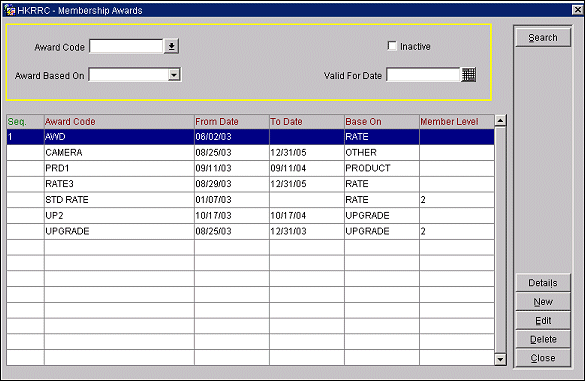Expand the Award Based On dropdown

173,75
